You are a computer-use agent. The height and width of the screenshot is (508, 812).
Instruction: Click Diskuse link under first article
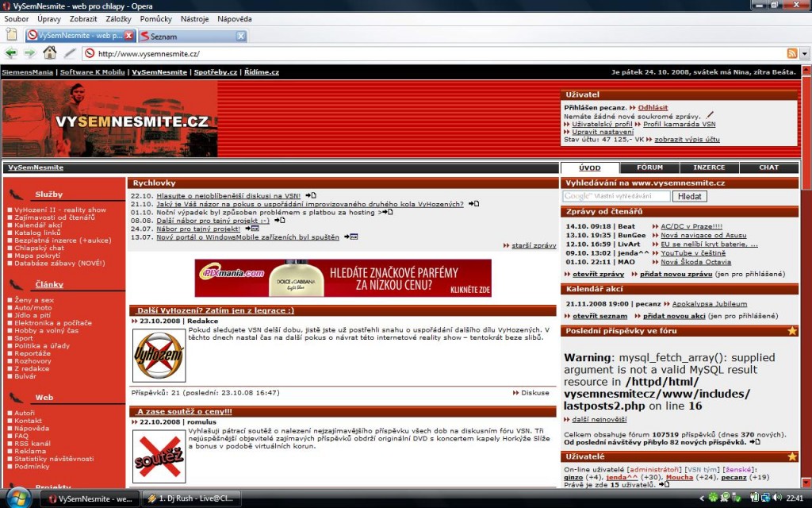pyautogui.click(x=535, y=393)
